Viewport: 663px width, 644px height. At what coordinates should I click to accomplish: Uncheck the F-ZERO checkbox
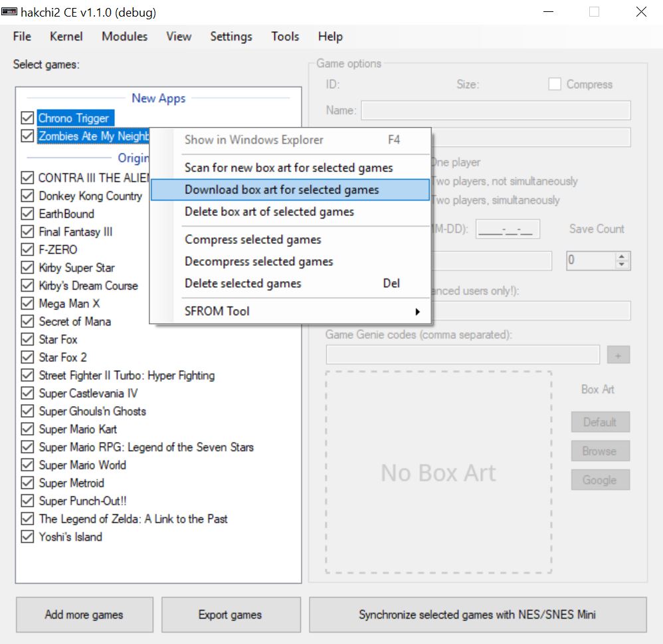click(27, 250)
